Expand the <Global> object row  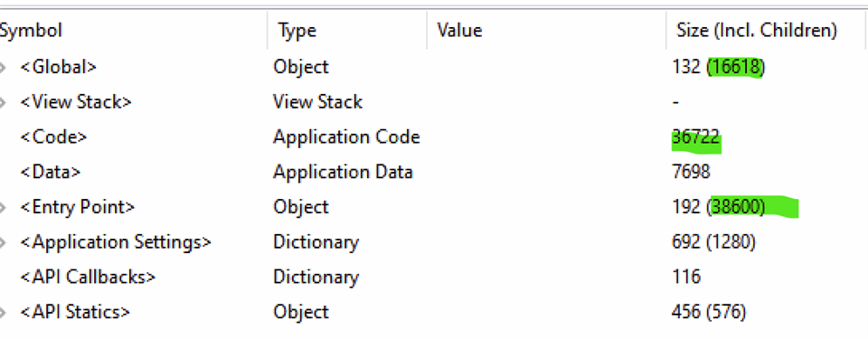coord(3,68)
